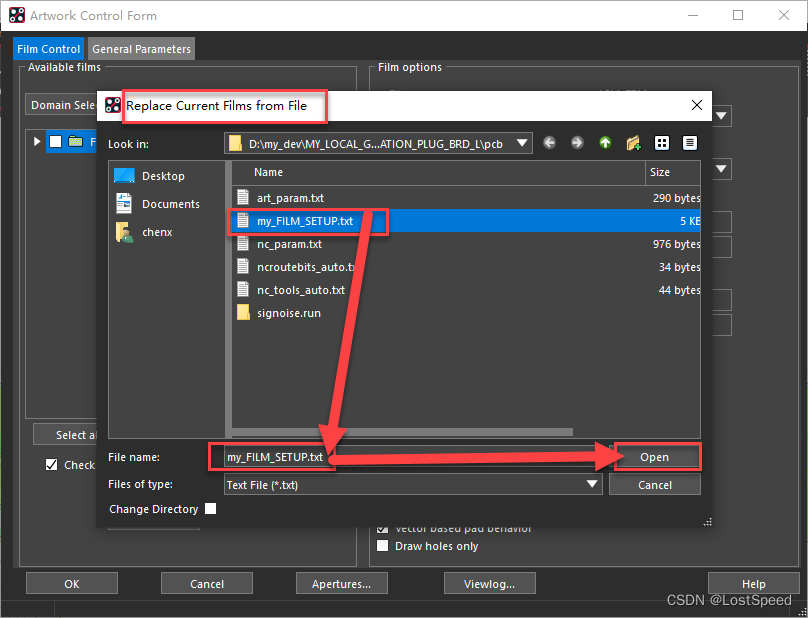The height and width of the screenshot is (618, 808).
Task: Enable the Change Directory checkbox
Action: (210, 509)
